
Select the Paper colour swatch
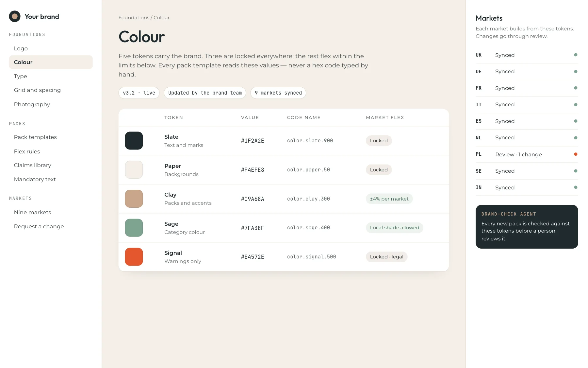(134, 170)
